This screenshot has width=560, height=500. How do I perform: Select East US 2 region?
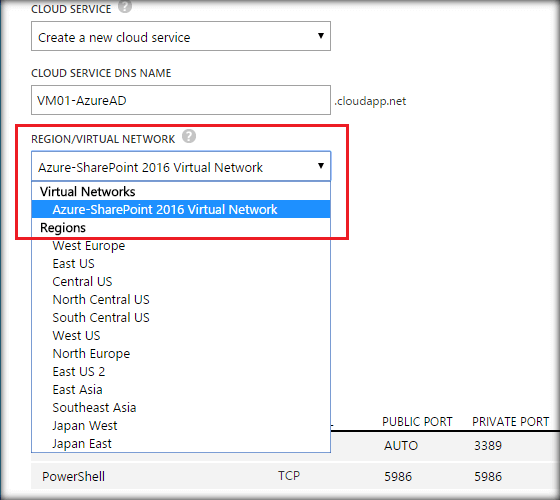tap(181, 371)
